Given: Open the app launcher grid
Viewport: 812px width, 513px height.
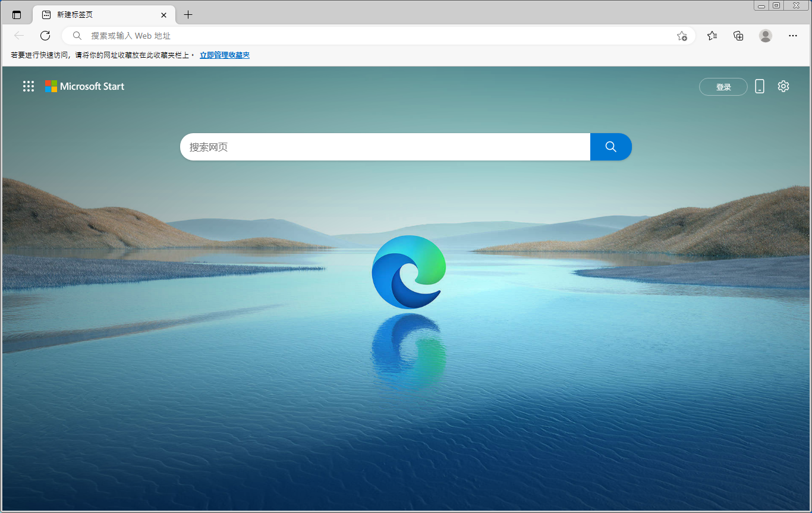Looking at the screenshot, I should tap(29, 86).
